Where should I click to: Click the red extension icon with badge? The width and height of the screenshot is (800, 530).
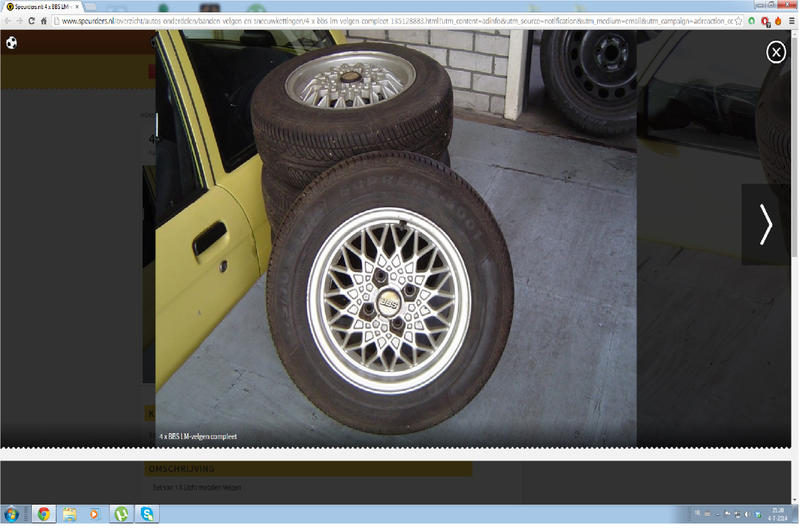click(765, 21)
